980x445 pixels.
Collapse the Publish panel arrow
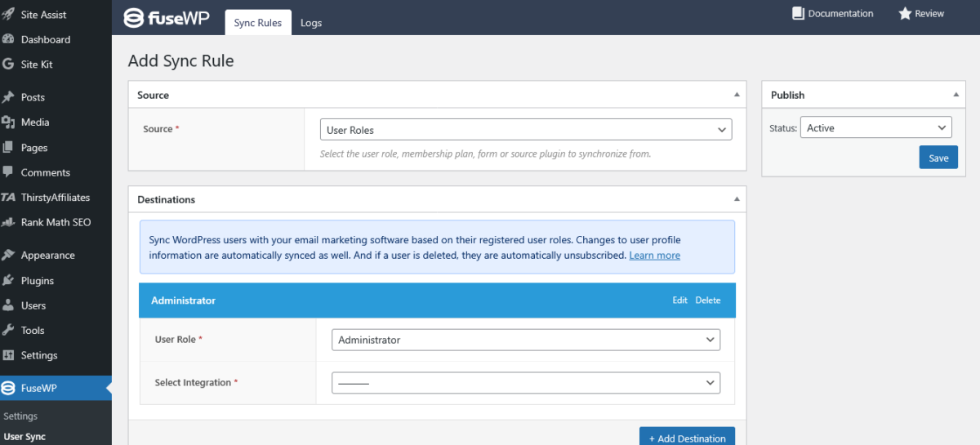[x=956, y=95]
